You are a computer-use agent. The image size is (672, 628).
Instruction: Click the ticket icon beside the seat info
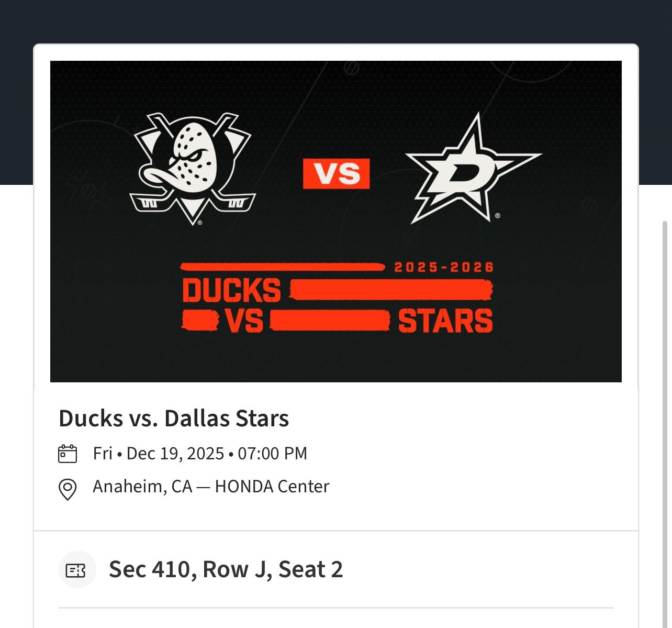click(76, 570)
